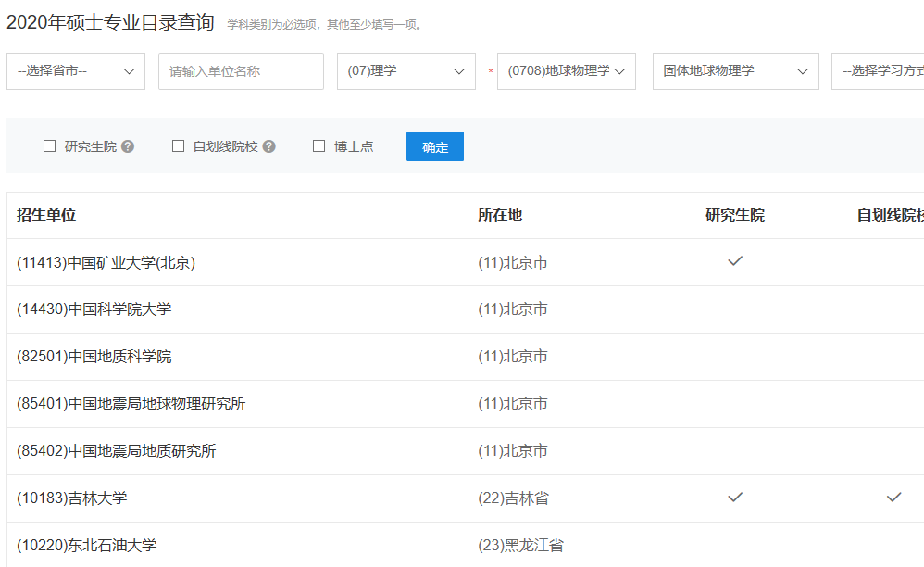Viewport: 924px width, 567px height.
Task: Click the blue 确定 button
Action: (435, 146)
